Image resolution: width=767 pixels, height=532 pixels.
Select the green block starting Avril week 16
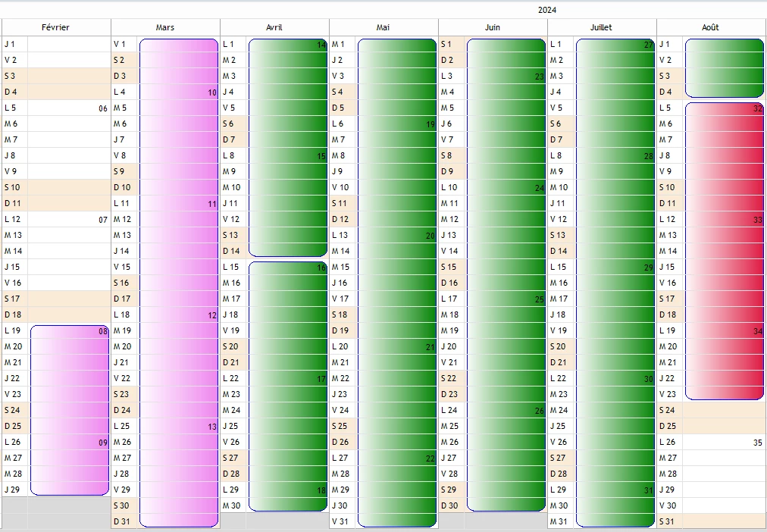[288, 386]
